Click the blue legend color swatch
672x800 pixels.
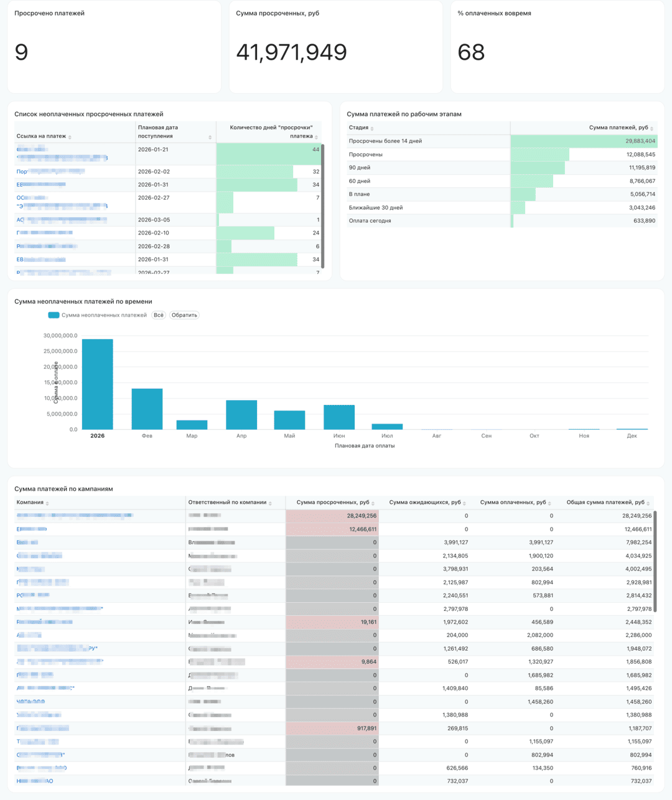54,315
